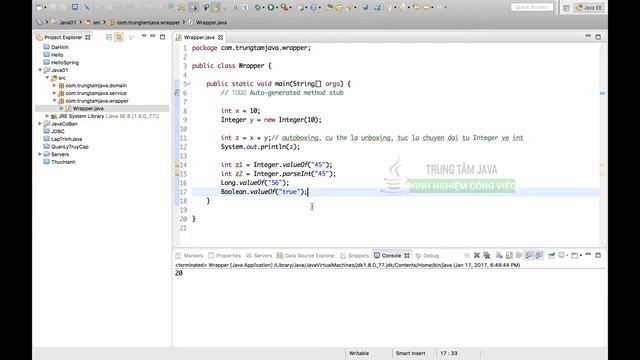Expand the JavaCoBan project
This screenshot has height=360, width=640.
[x=40, y=124]
